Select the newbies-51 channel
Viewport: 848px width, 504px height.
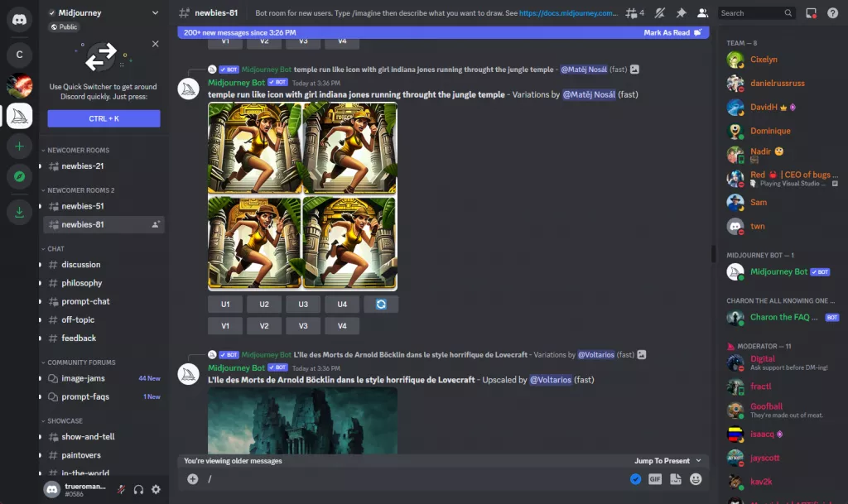point(83,206)
